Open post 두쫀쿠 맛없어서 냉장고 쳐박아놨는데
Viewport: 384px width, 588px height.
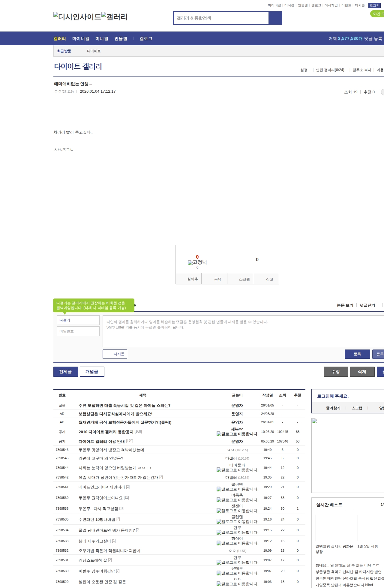[111, 450]
